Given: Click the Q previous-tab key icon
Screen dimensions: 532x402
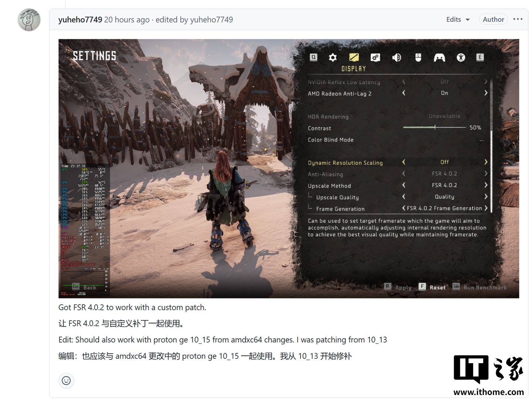Looking at the screenshot, I should tap(313, 57).
